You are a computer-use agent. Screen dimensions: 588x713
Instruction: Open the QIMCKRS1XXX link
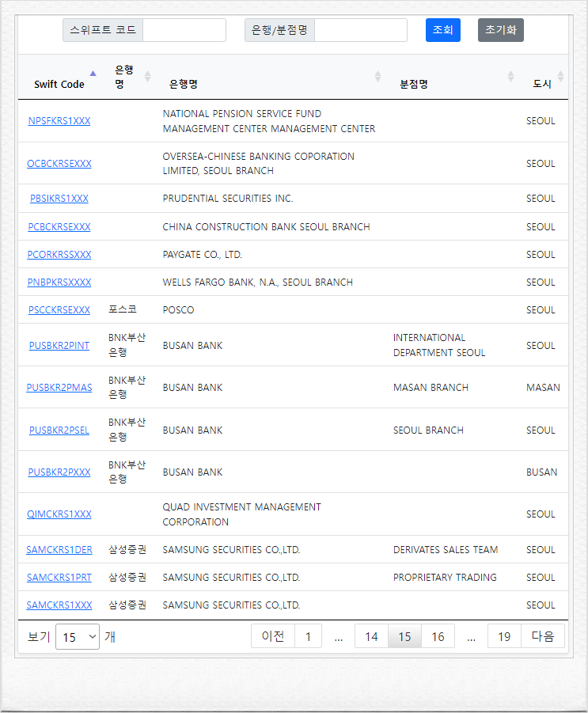click(x=59, y=514)
